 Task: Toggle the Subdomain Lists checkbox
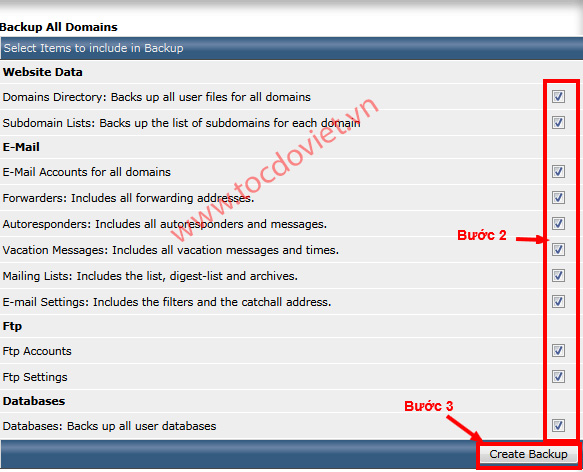[558, 122]
